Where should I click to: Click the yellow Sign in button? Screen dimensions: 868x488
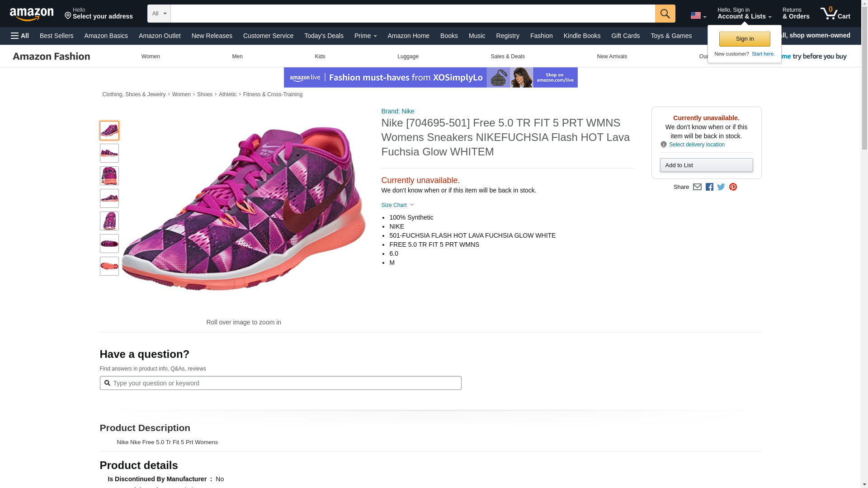point(745,39)
